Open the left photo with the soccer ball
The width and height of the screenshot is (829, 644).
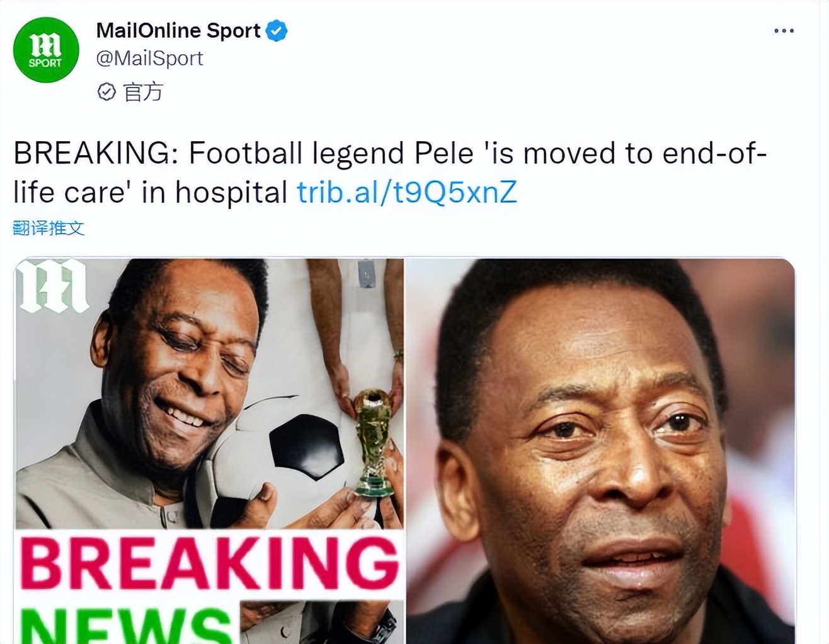pos(208,391)
